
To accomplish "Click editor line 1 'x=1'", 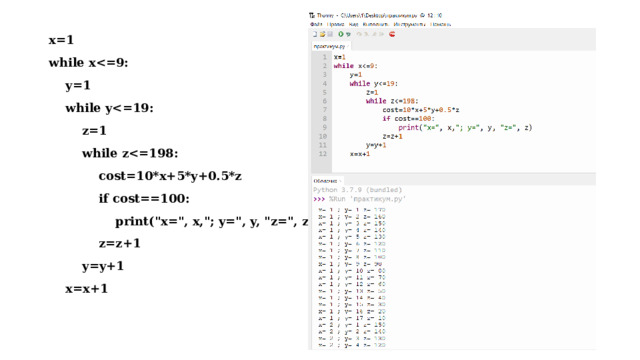I will click(340, 57).
